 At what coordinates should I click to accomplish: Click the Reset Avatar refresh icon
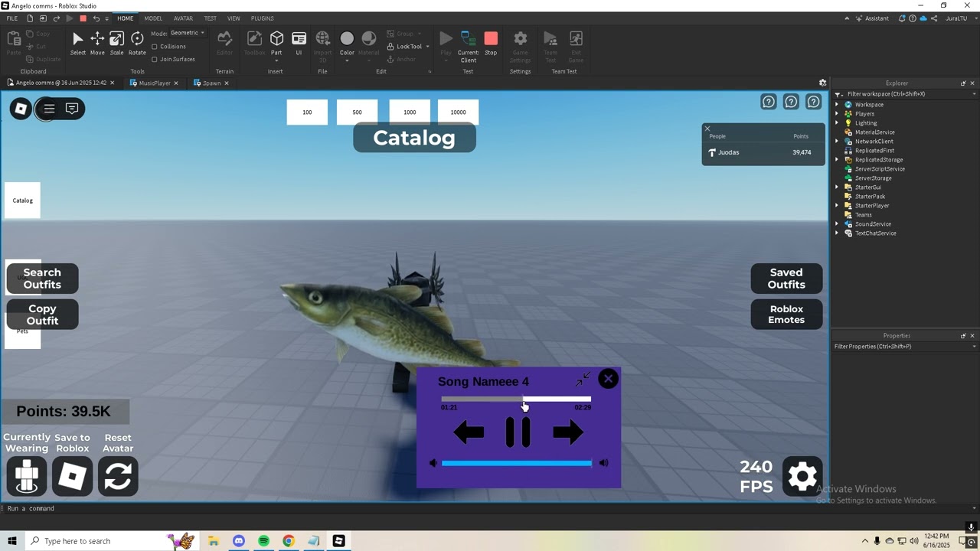click(x=118, y=476)
